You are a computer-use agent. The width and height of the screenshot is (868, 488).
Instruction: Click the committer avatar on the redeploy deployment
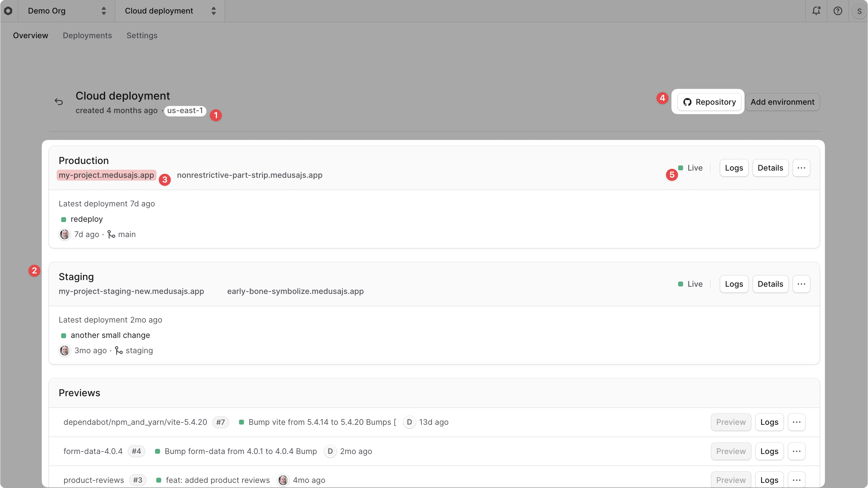tap(64, 234)
